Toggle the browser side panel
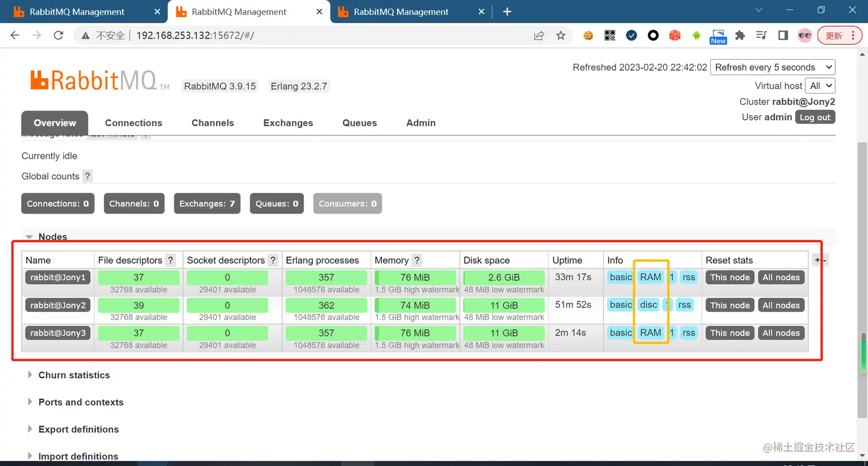The width and height of the screenshot is (868, 466). coord(783,36)
